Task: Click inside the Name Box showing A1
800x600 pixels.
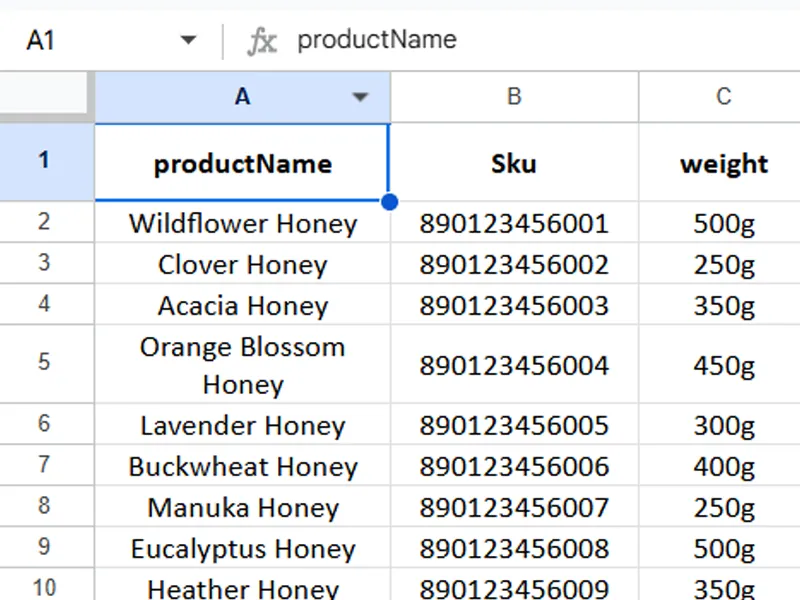Action: pos(90,40)
